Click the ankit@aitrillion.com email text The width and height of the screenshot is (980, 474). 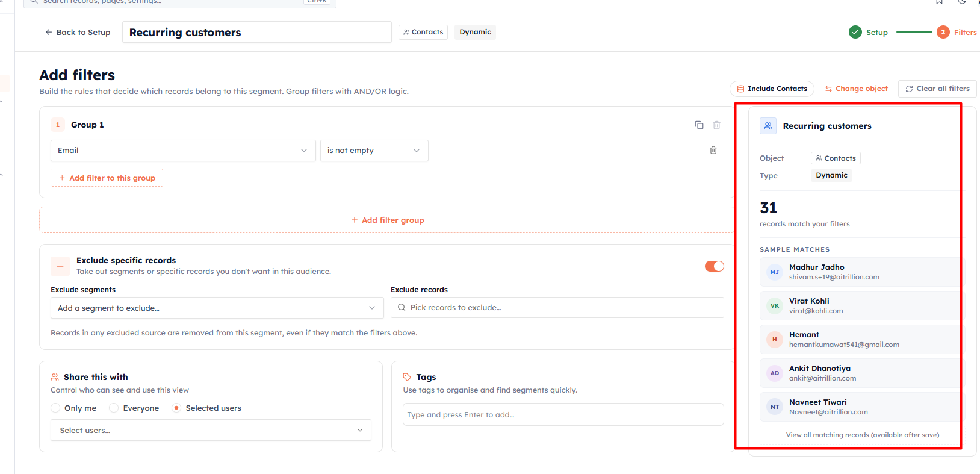(822, 378)
